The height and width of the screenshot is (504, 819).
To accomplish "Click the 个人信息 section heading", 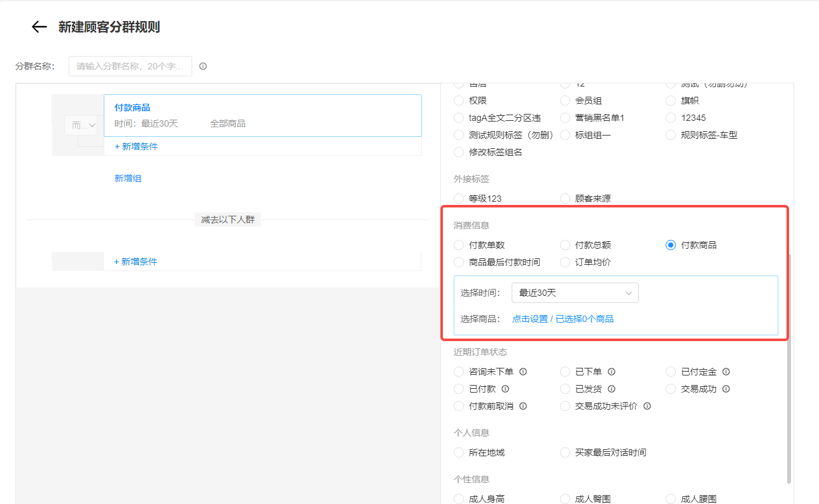I will (x=472, y=433).
